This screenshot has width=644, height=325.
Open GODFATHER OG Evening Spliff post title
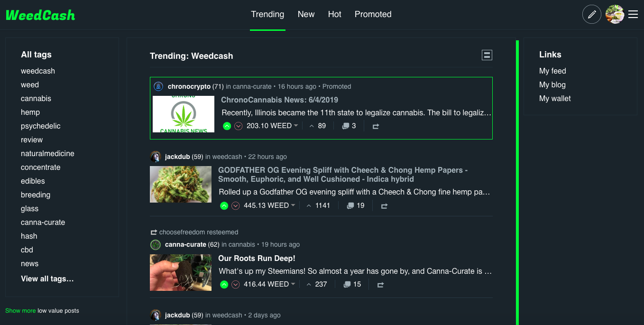click(343, 175)
